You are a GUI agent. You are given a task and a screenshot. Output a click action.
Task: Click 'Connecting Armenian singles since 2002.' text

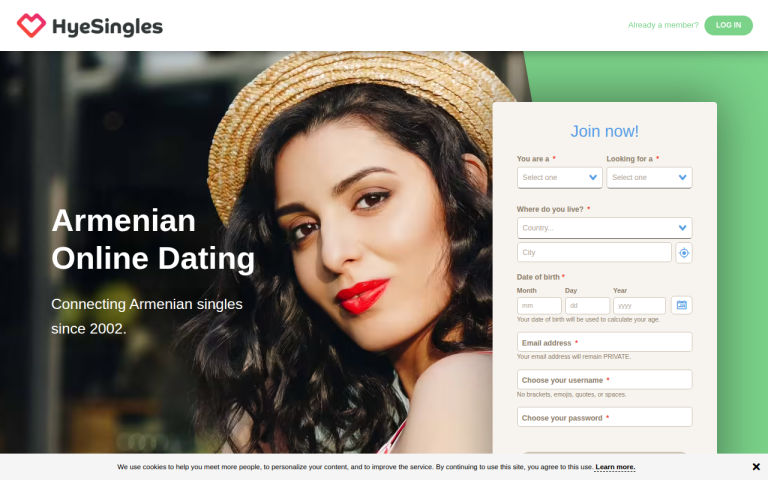coord(146,316)
